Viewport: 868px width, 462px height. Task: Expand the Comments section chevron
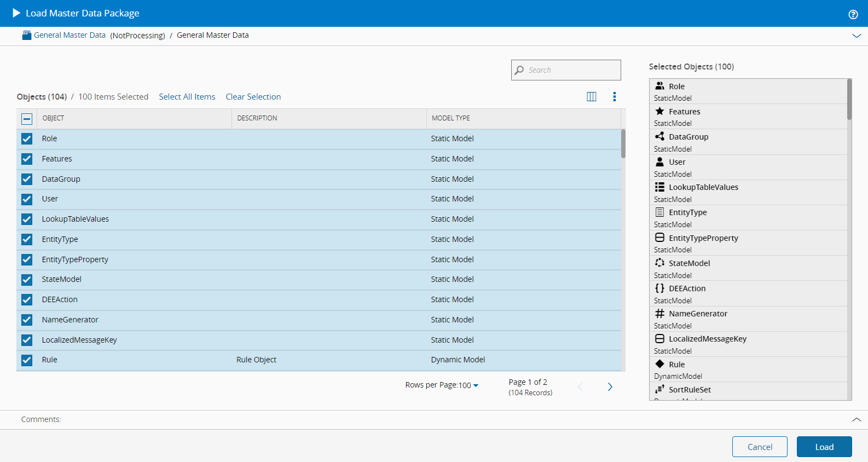coord(856,420)
